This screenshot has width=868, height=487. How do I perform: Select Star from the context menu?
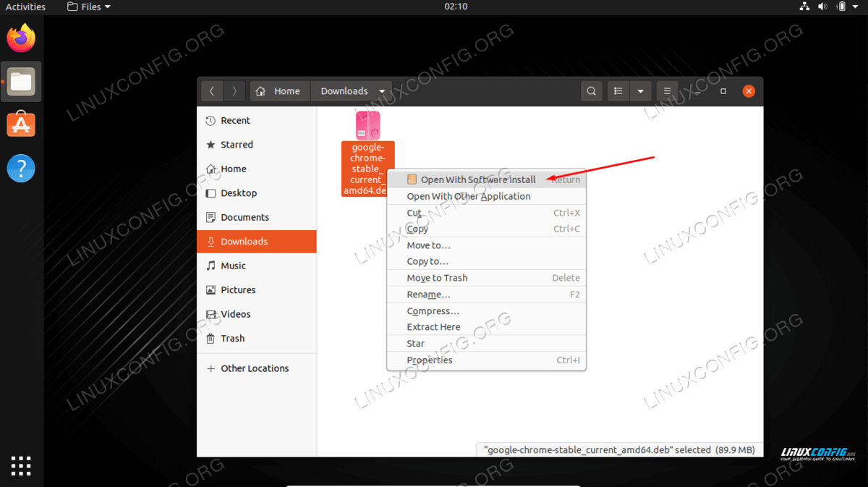(486, 344)
